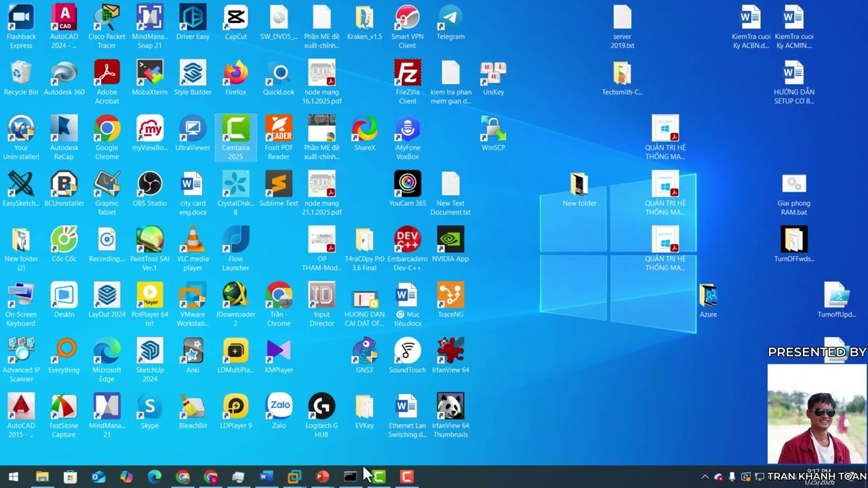Screen dimensions: 868x488
Task: Select the myViewBoard shortcut
Action: (150, 134)
